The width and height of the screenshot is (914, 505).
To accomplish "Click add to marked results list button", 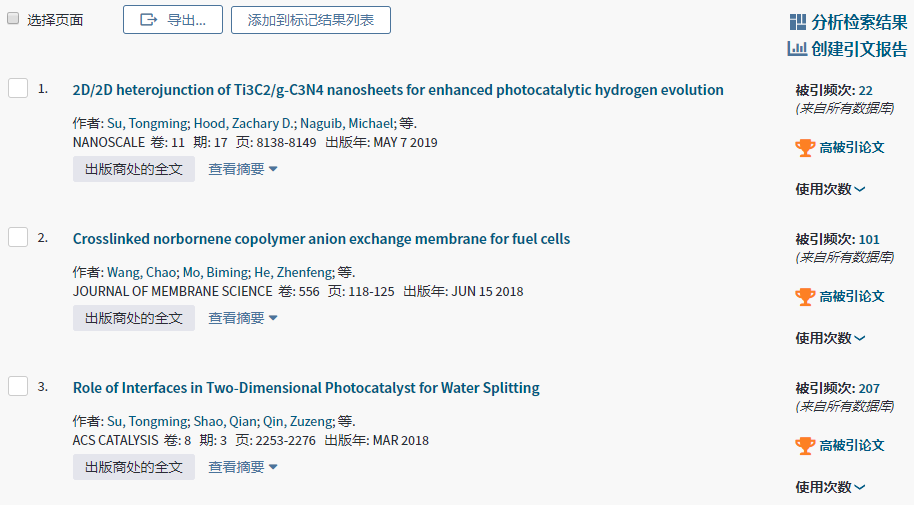I will pyautogui.click(x=310, y=20).
